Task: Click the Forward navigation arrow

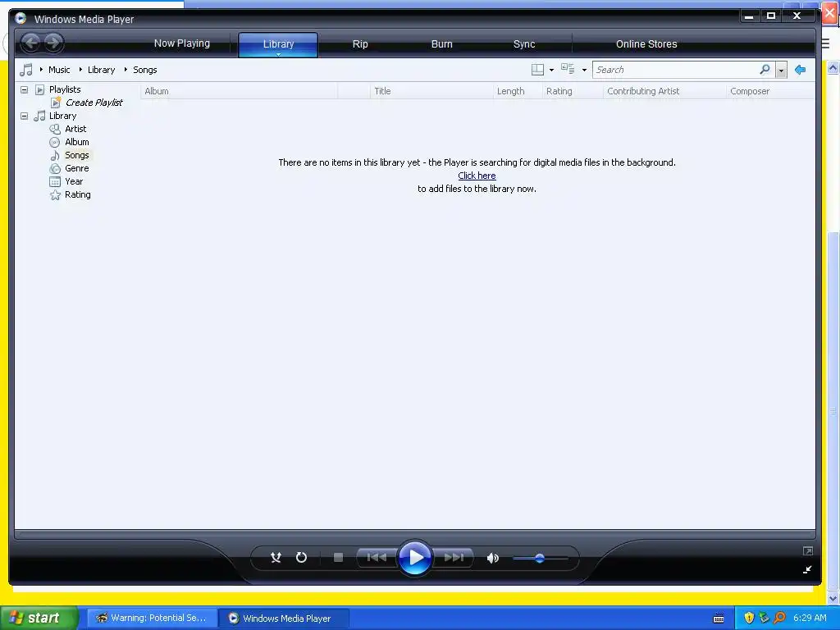Action: click(x=53, y=43)
